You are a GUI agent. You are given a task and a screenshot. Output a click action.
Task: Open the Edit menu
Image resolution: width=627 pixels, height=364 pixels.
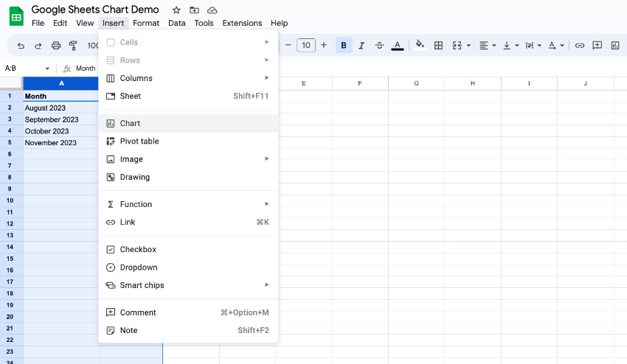[60, 23]
